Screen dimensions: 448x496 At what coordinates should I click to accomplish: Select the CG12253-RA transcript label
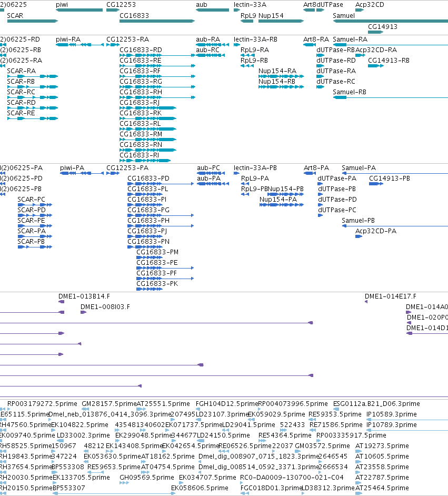pyautogui.click(x=128, y=39)
